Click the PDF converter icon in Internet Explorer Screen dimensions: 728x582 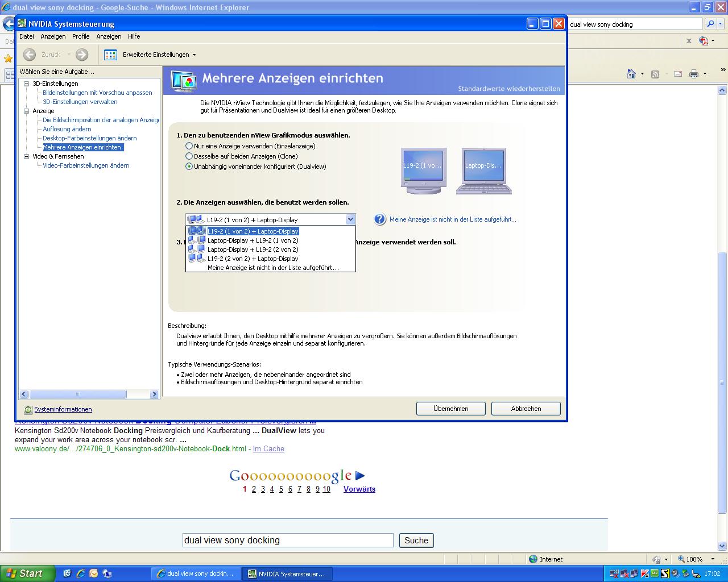[704, 41]
